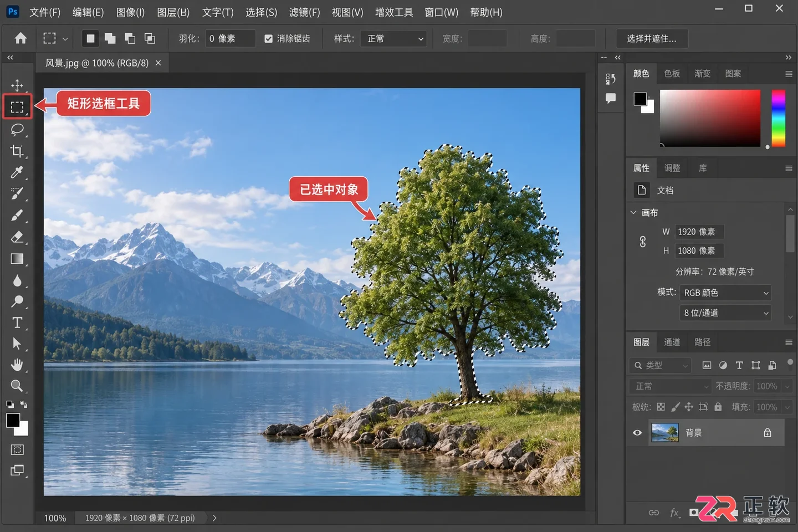The width and height of the screenshot is (798, 532).
Task: Select the Brush tool
Action: pos(17,216)
